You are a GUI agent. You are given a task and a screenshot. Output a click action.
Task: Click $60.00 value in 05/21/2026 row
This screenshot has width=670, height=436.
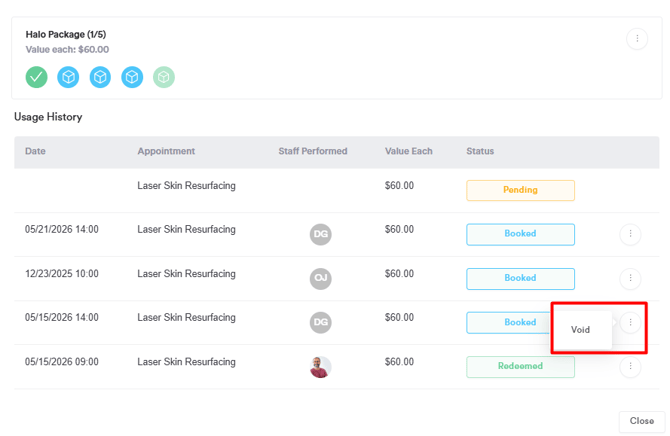coord(399,230)
